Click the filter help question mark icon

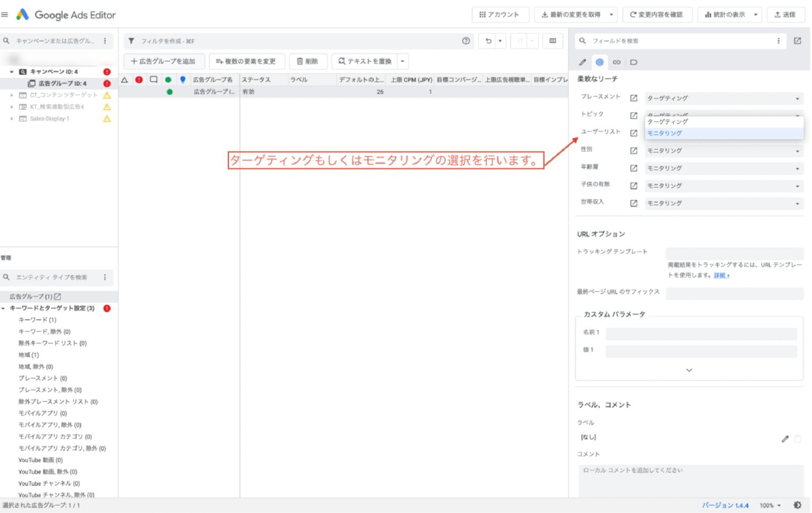click(x=466, y=41)
